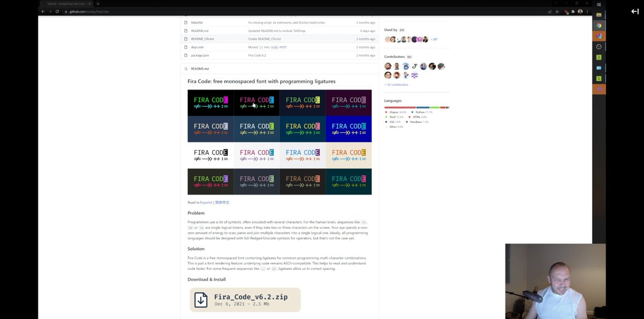The height and width of the screenshot is (319, 644).
Task: Click the '6 days ago' timestamp for README.md
Action: (368, 31)
